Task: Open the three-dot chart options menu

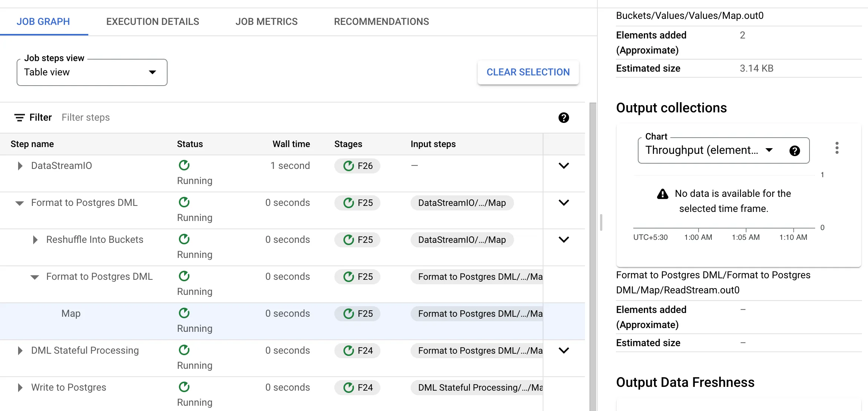Action: 837,148
